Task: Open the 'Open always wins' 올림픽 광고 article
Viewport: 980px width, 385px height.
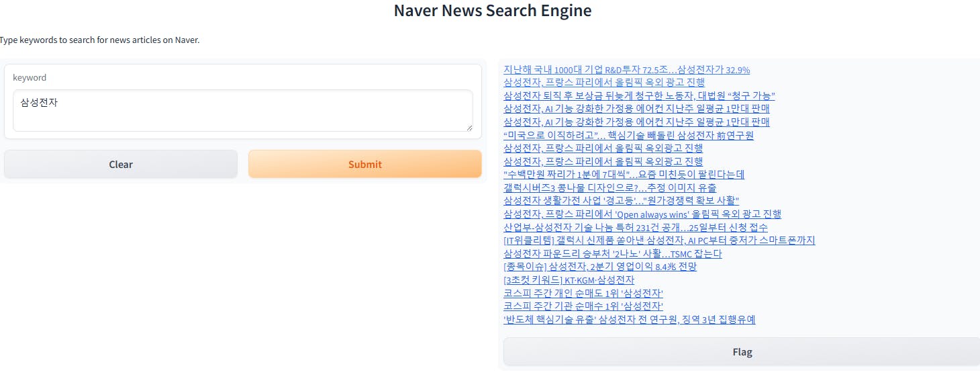Action: click(642, 214)
